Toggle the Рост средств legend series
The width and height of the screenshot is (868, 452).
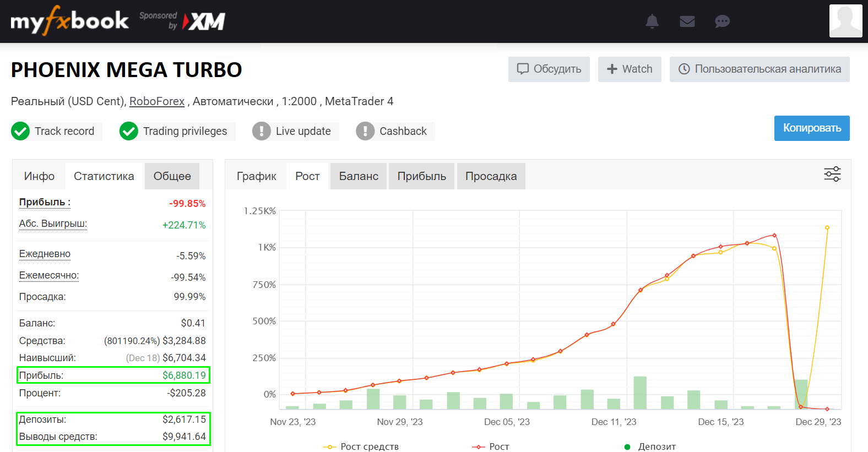click(x=361, y=446)
